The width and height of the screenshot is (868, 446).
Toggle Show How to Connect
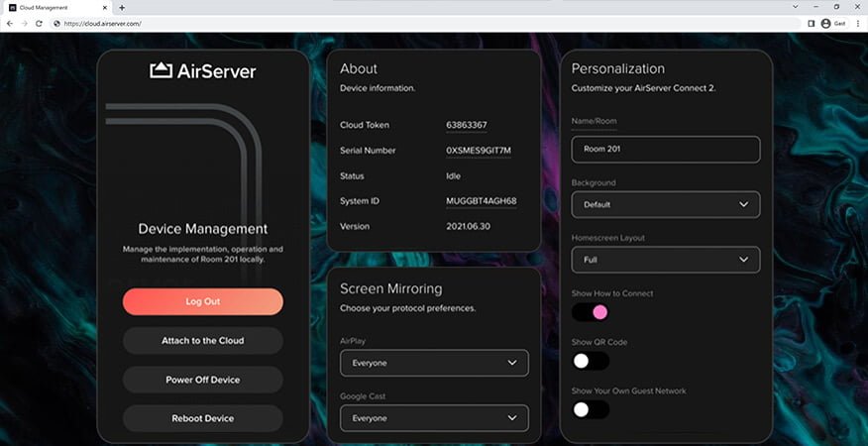pos(591,312)
